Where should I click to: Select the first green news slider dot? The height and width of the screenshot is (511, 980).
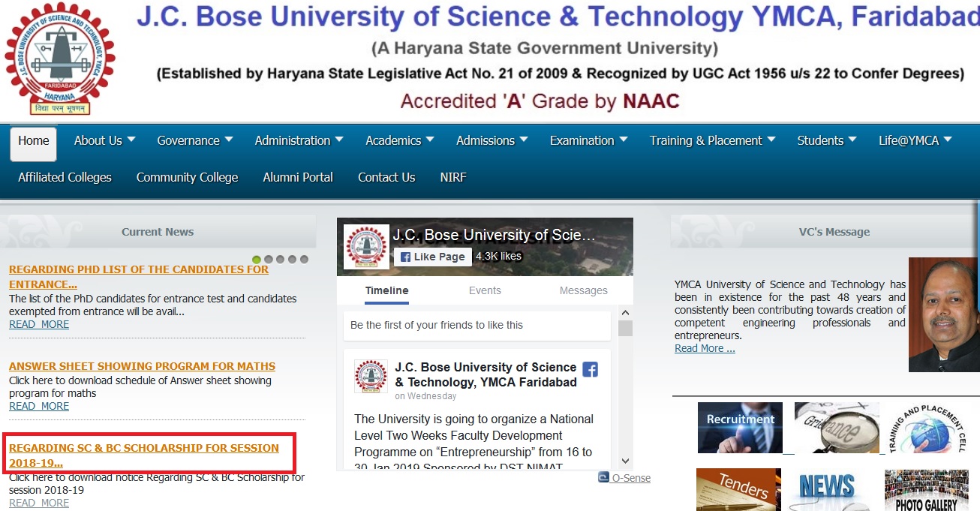click(x=257, y=260)
